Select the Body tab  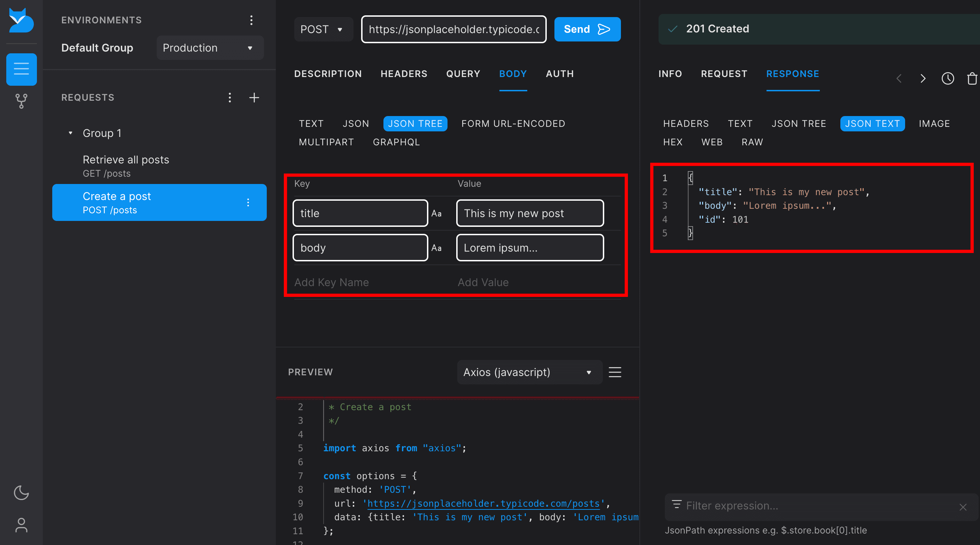coord(513,74)
